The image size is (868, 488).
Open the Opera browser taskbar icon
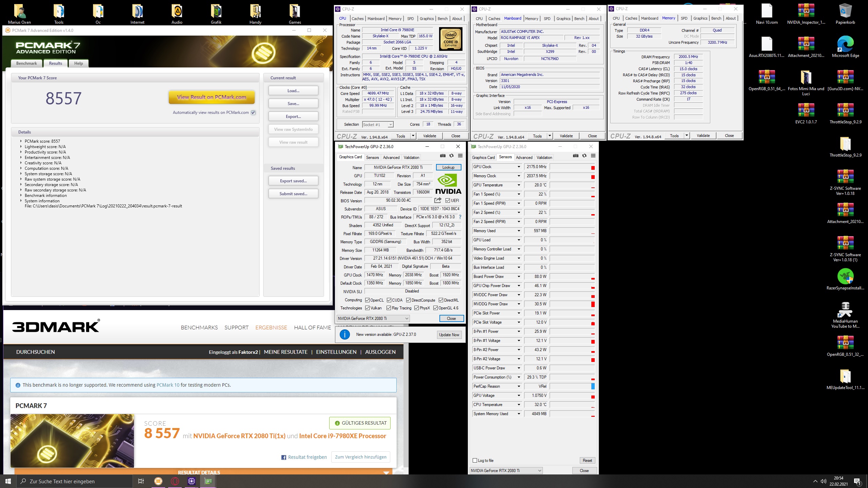(x=175, y=481)
